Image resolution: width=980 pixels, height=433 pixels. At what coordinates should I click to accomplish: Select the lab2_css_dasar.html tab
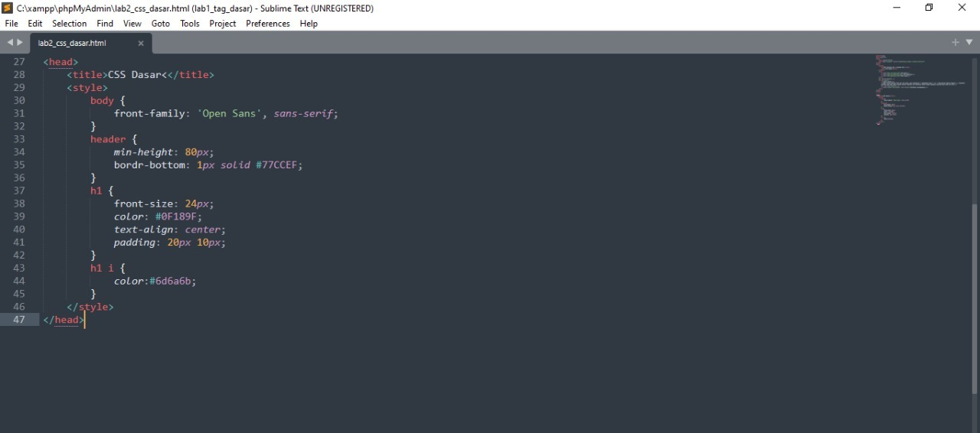(x=90, y=43)
